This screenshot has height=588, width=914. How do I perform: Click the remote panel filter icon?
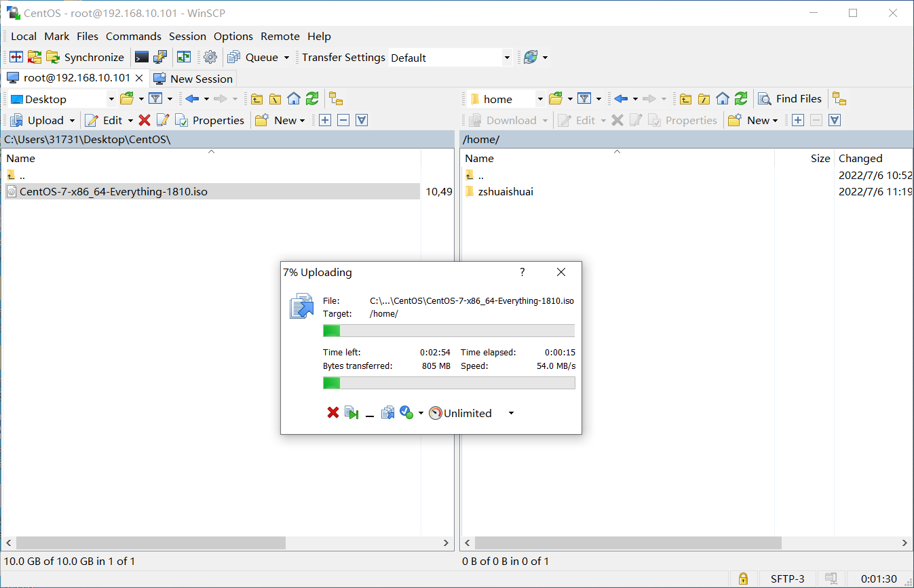pos(585,99)
